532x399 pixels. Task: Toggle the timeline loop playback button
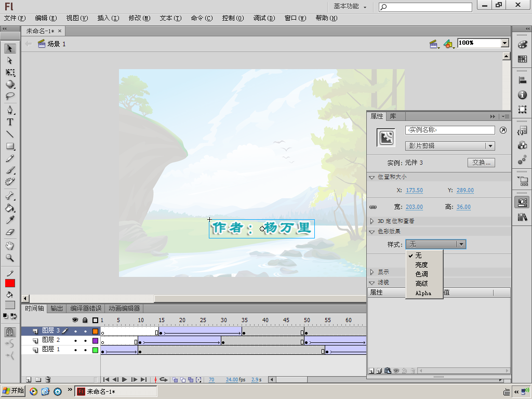[x=164, y=380]
